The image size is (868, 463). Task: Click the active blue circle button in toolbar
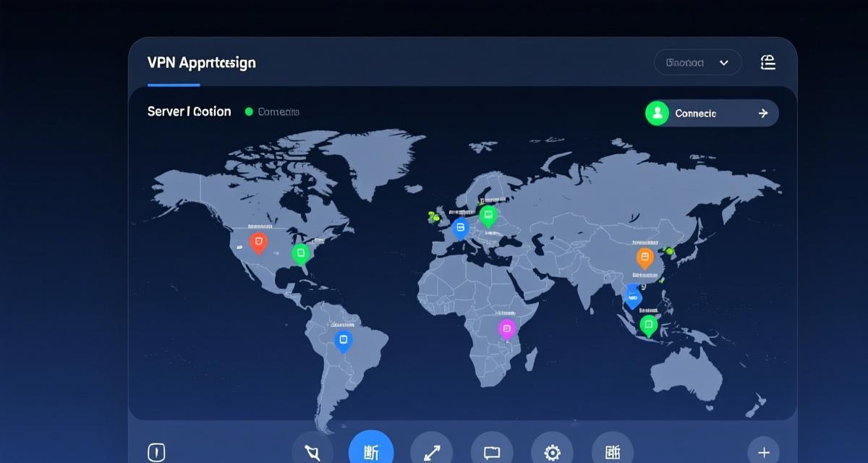[370, 450]
